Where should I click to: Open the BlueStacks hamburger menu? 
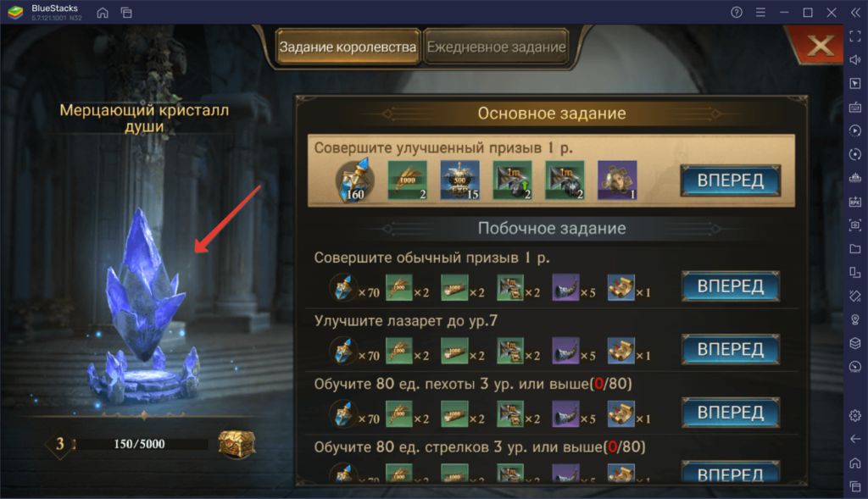pyautogui.click(x=760, y=12)
